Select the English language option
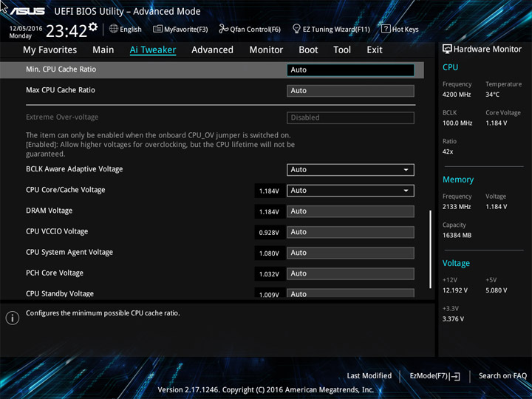Viewport: 532px width, 399px height. pyautogui.click(x=131, y=30)
